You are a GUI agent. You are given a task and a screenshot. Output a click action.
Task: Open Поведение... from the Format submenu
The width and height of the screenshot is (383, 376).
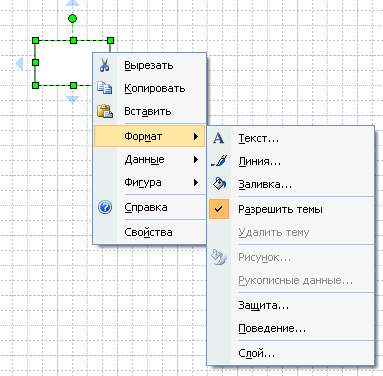tap(291, 328)
